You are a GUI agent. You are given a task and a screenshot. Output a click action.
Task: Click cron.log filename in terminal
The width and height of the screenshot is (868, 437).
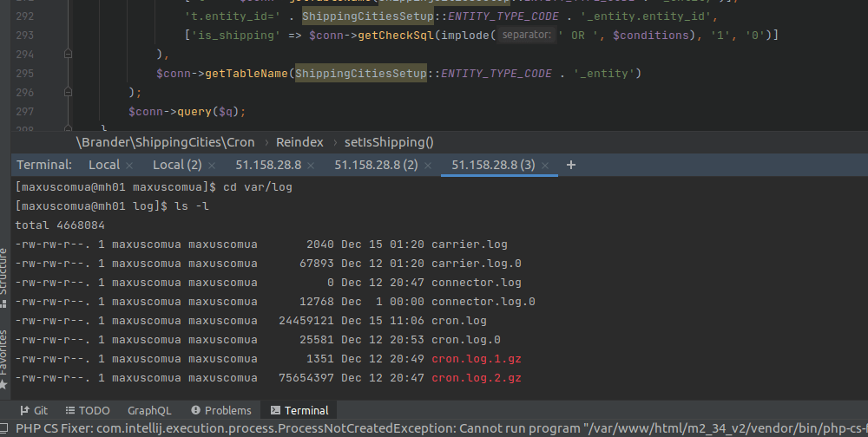459,320
